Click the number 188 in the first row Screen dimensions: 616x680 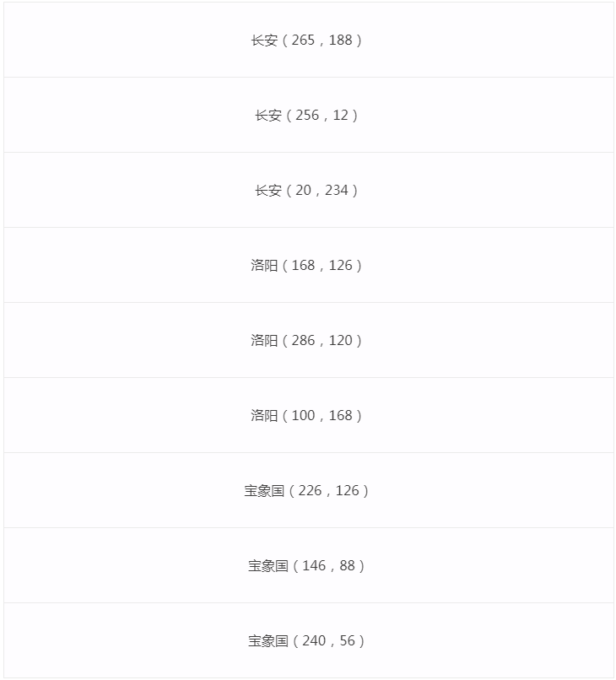click(x=340, y=40)
